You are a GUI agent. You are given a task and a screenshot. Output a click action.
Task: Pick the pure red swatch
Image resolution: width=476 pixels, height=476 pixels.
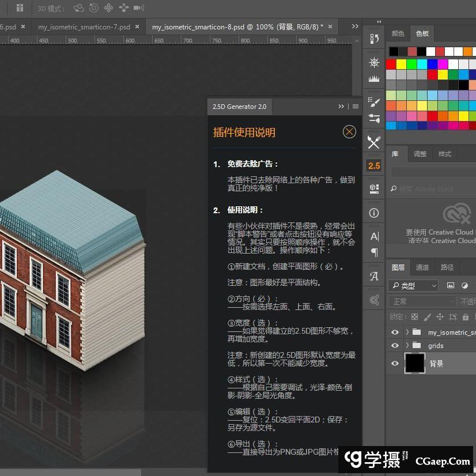[391, 64]
